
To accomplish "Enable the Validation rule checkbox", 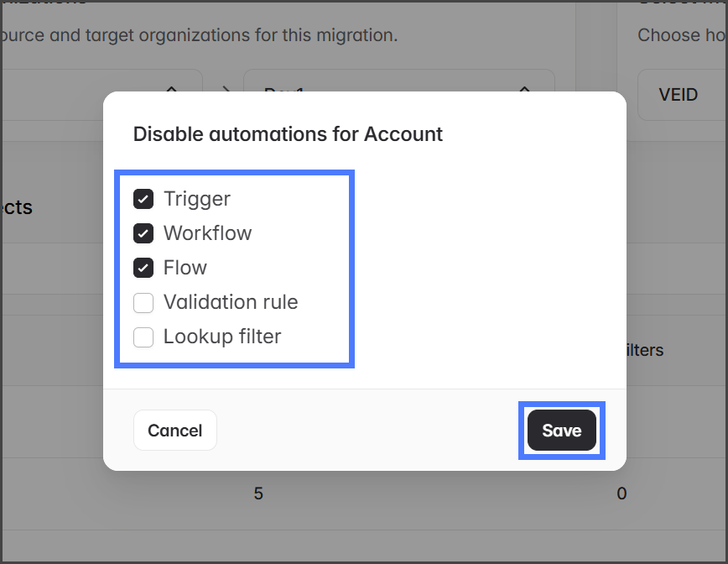I will pyautogui.click(x=143, y=302).
